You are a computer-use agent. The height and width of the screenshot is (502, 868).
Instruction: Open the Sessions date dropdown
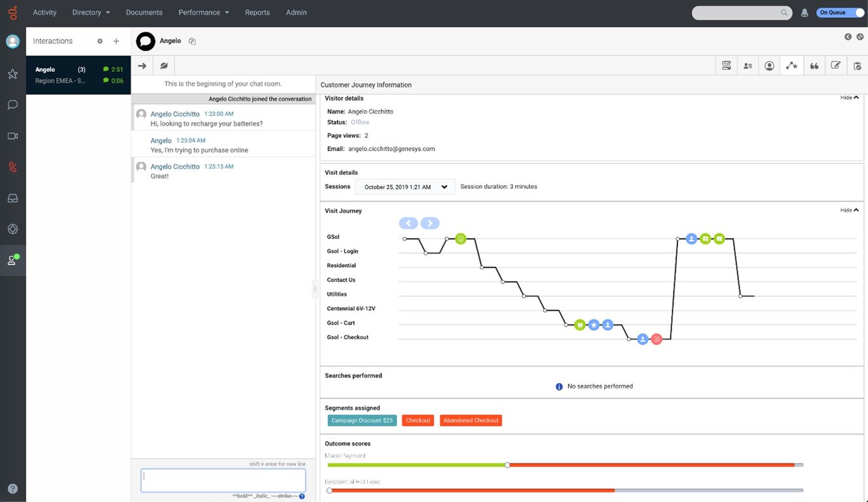(x=405, y=186)
